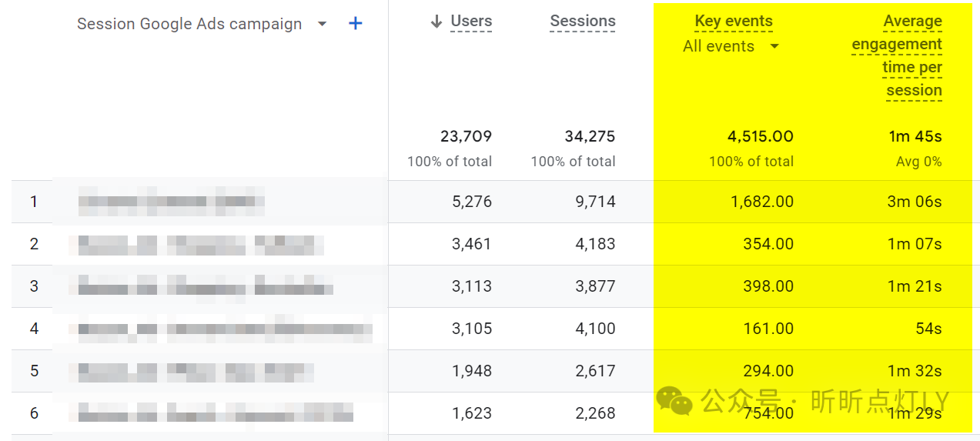
Task: Select campaign row number 1
Action: [x=171, y=202]
